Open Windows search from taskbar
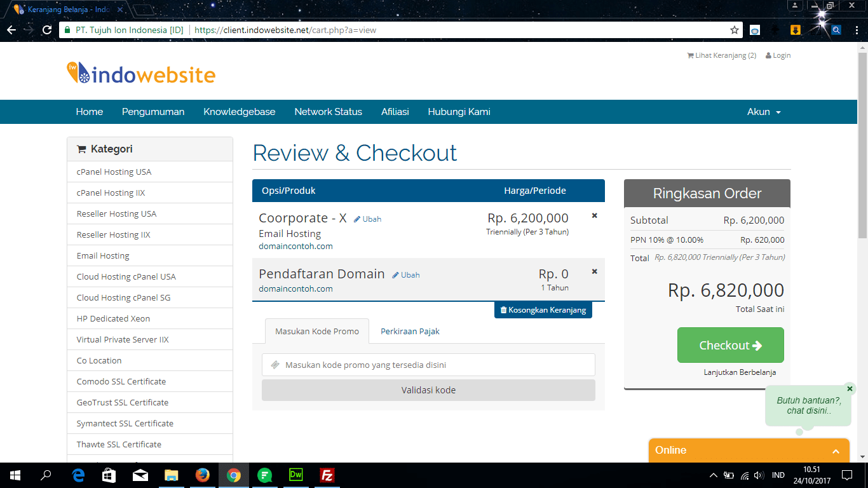 46,475
